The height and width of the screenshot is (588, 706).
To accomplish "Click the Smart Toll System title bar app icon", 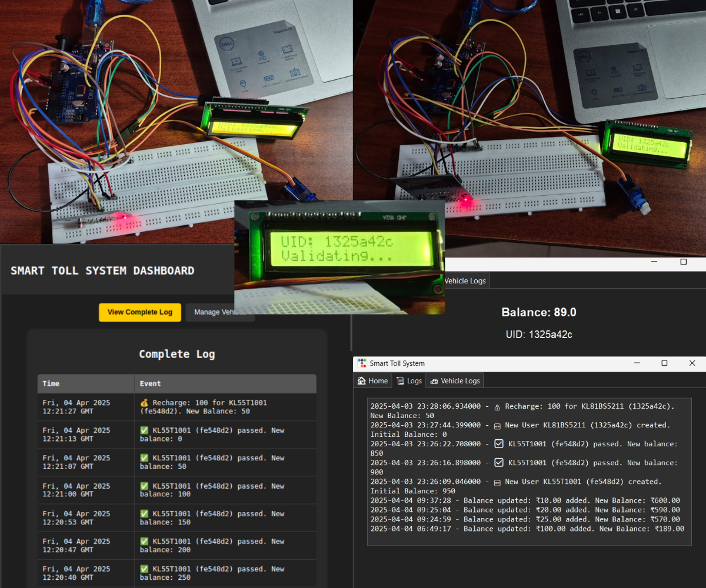I will (361, 363).
